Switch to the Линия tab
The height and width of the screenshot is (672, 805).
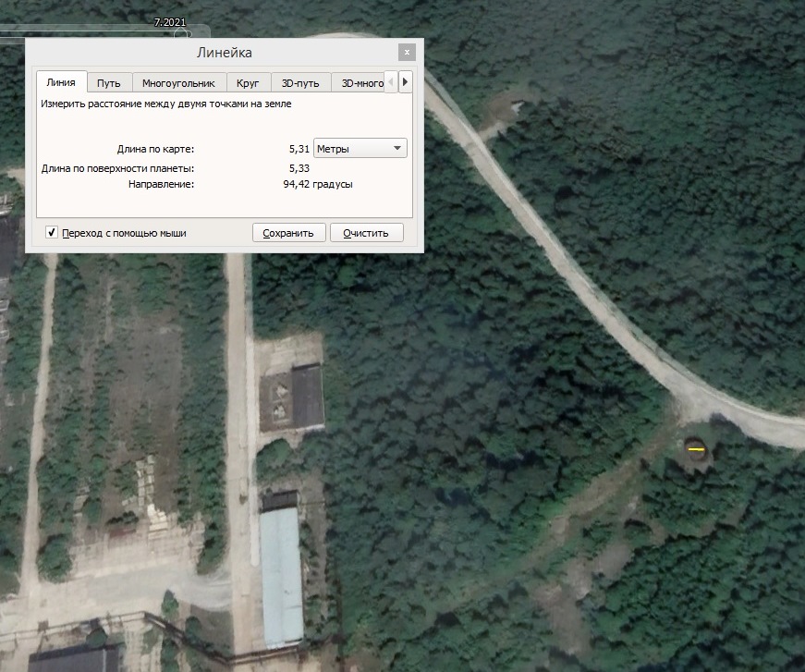coord(61,83)
